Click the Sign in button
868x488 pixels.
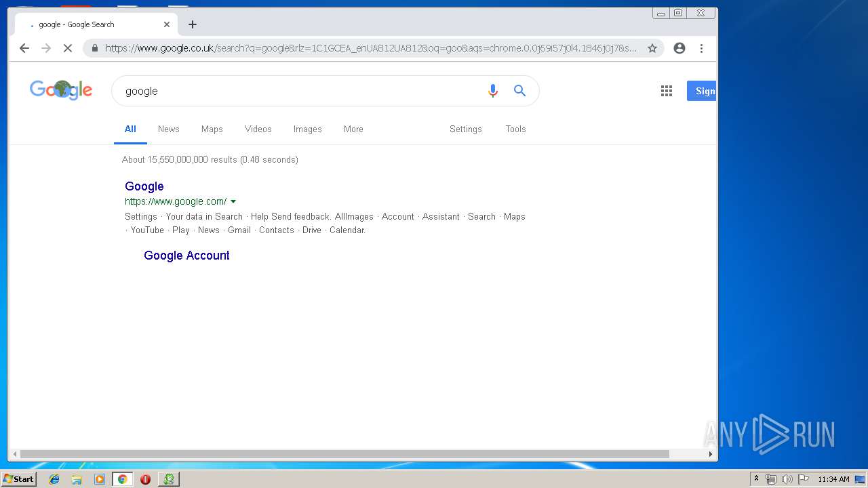click(x=702, y=91)
